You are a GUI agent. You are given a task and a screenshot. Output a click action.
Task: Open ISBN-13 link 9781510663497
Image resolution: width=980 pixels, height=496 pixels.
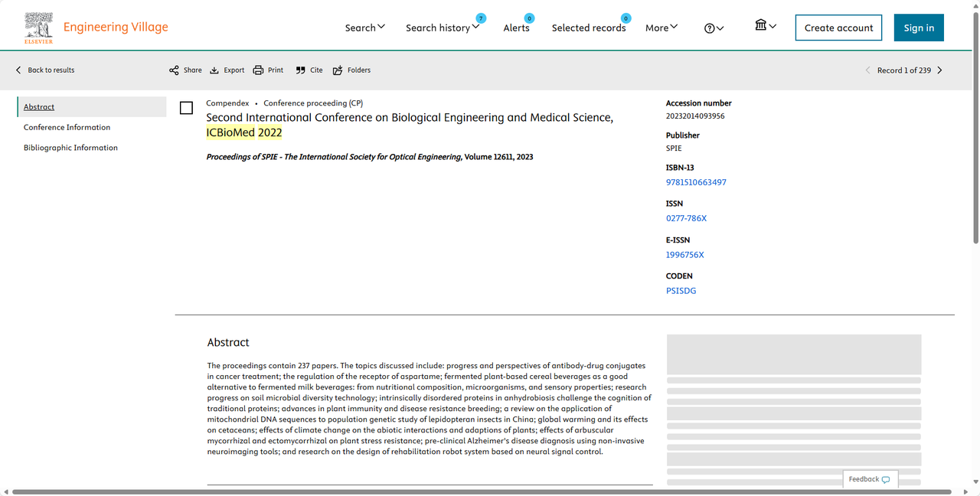click(x=696, y=182)
